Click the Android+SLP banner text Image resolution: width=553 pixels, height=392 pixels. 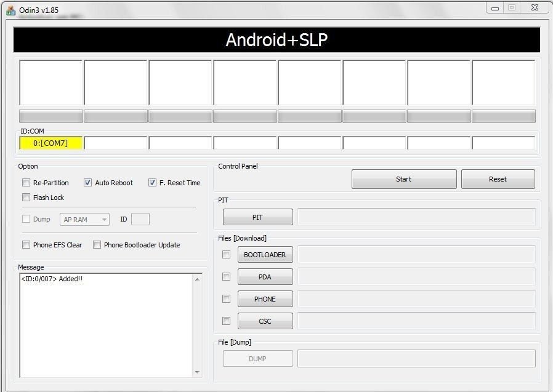tap(276, 40)
